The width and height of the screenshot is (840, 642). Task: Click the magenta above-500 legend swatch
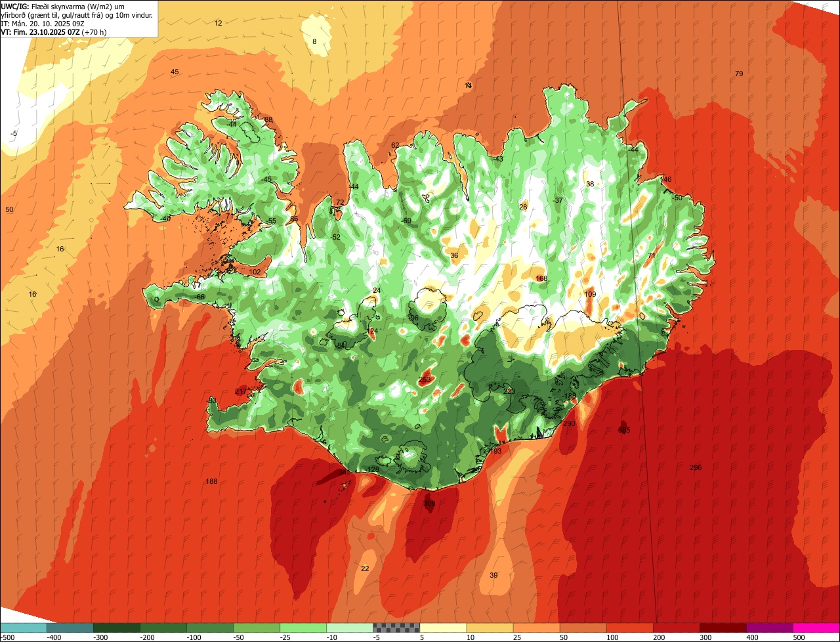[x=816, y=628]
